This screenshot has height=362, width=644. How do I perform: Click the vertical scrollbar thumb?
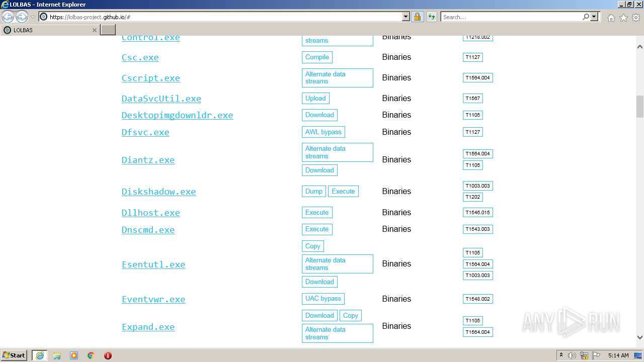pyautogui.click(x=640, y=106)
